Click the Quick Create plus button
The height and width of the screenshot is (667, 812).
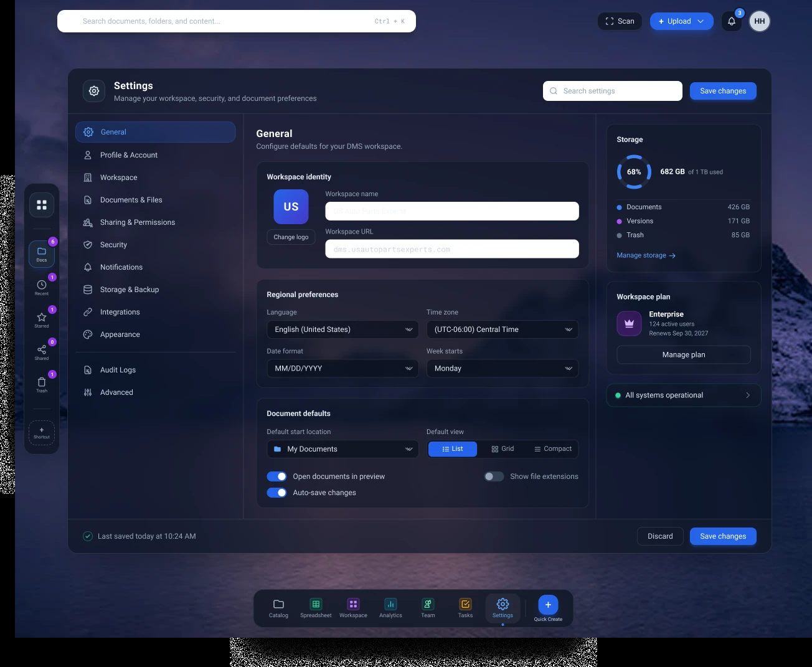pyautogui.click(x=548, y=605)
